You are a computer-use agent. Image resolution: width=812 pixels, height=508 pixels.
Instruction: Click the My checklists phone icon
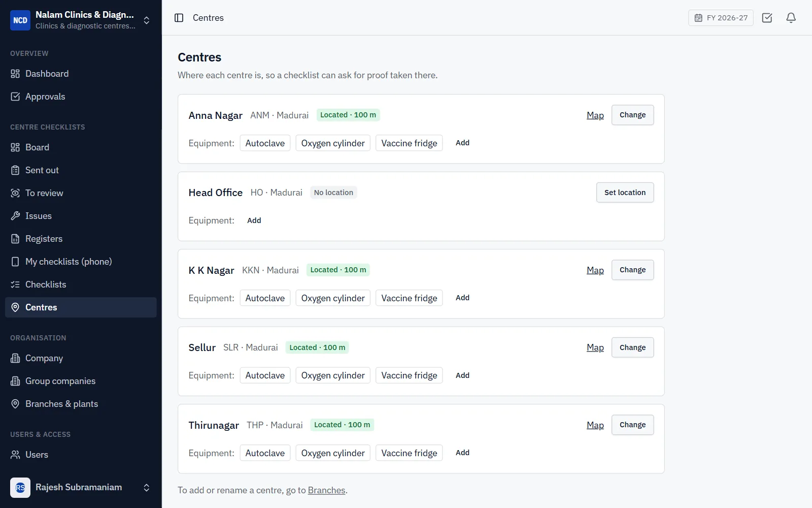[15, 262]
